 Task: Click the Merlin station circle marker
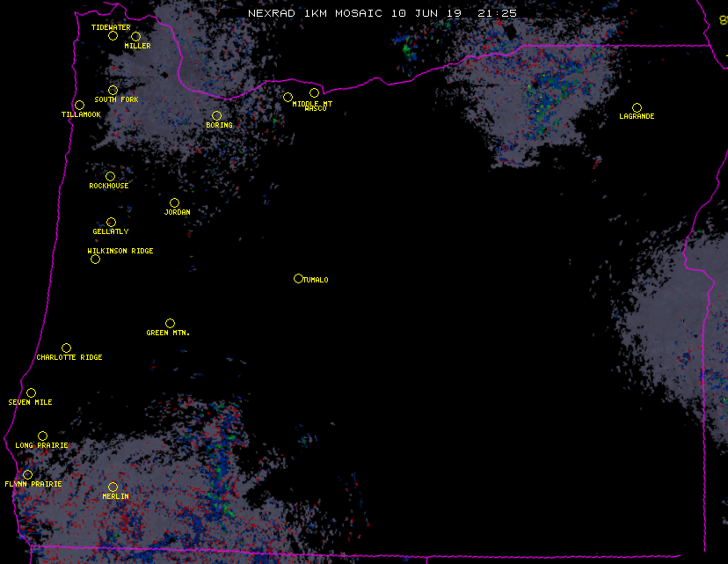[113, 487]
